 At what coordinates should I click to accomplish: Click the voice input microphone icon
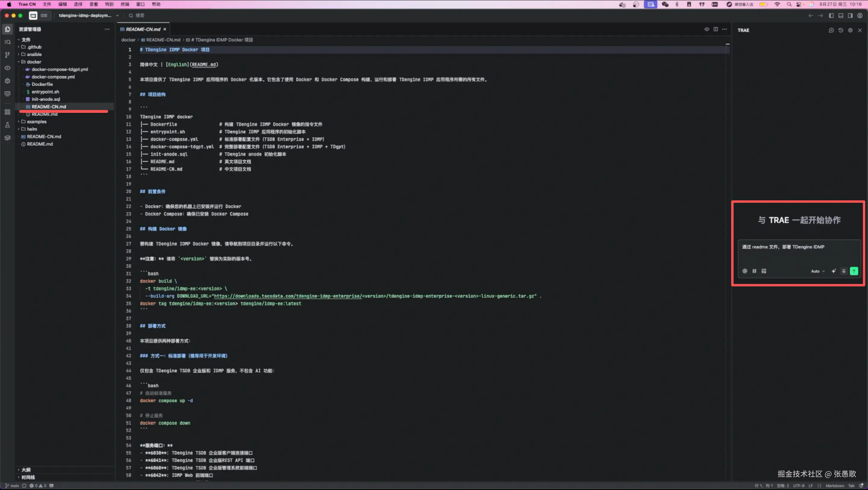[844, 271]
